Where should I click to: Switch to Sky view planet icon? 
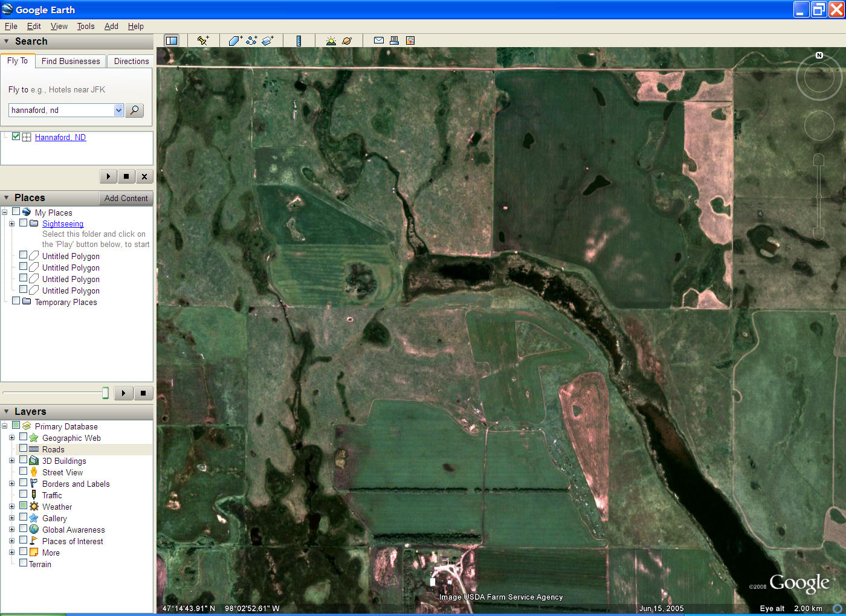point(347,40)
